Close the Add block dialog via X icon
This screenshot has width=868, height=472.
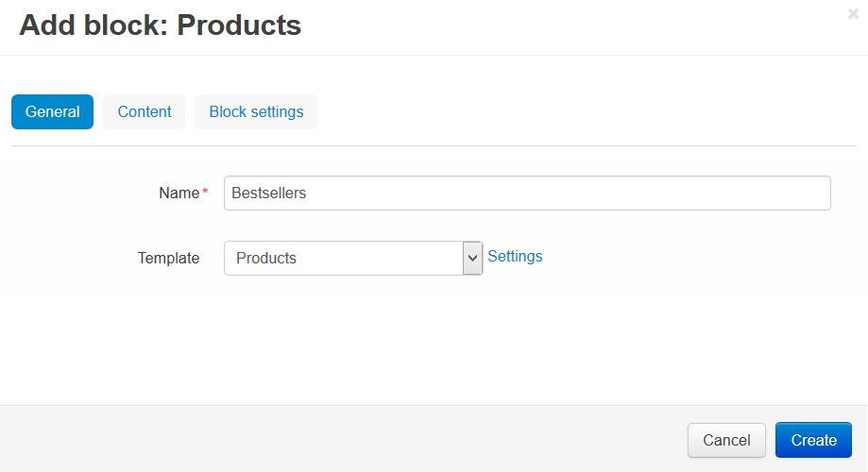pyautogui.click(x=853, y=14)
